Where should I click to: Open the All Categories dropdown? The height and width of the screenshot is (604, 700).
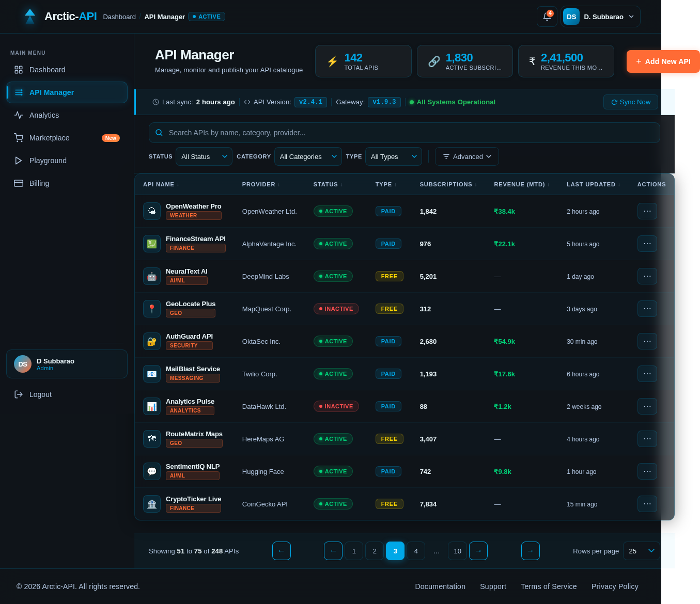coord(308,156)
